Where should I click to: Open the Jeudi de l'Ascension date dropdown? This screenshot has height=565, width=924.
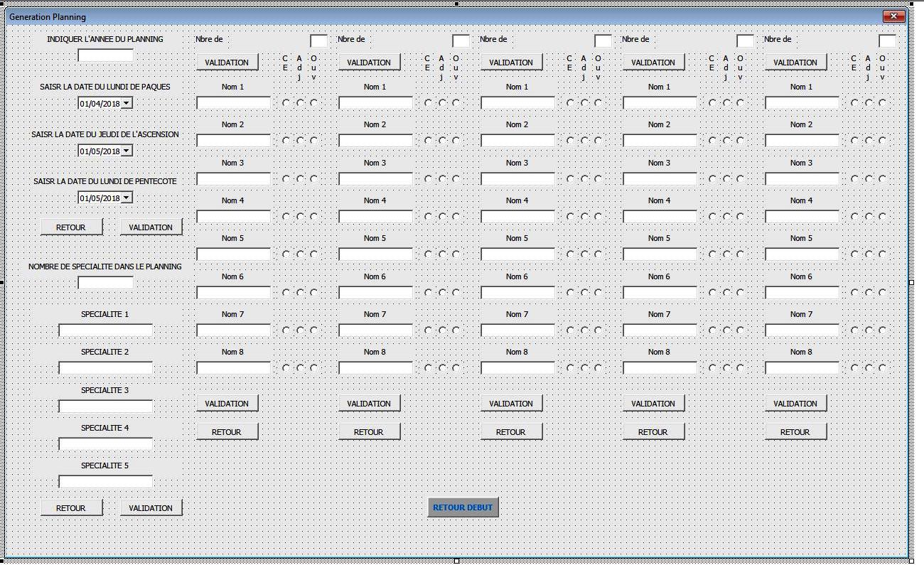tap(127, 151)
